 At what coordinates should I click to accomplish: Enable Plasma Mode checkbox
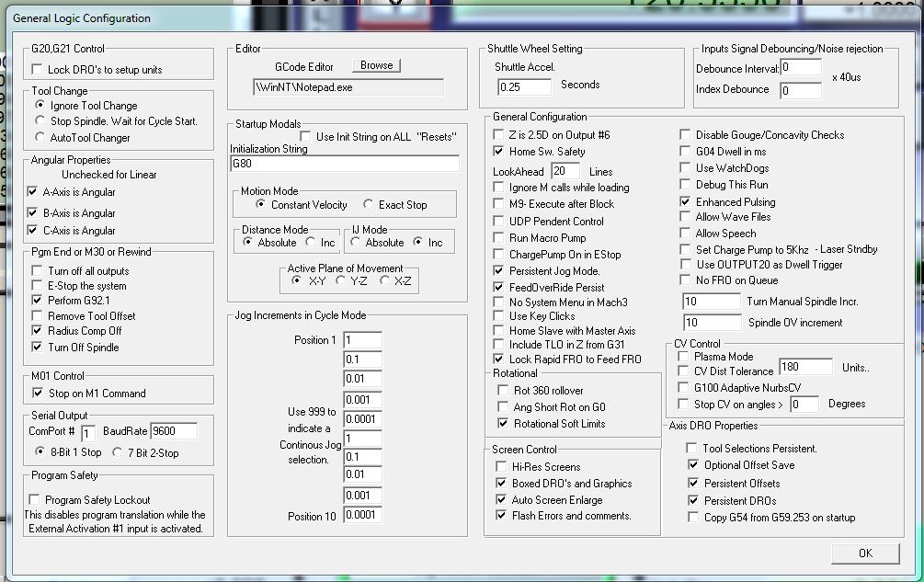tap(683, 357)
